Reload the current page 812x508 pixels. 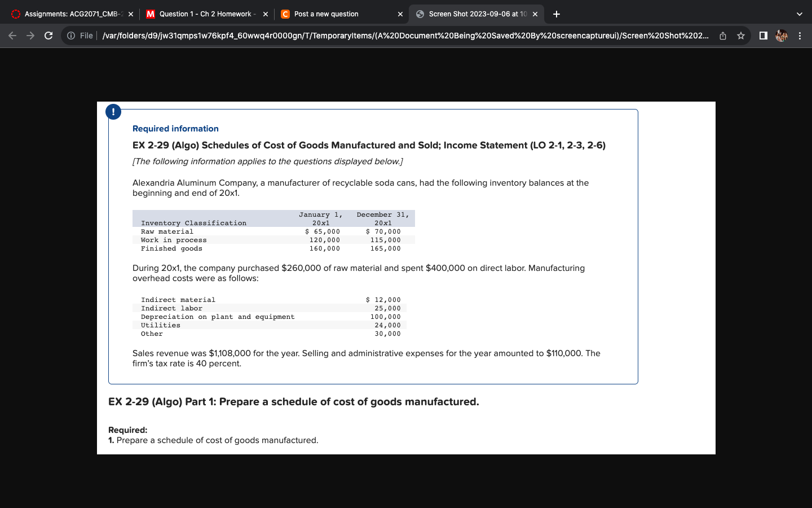[x=48, y=35]
